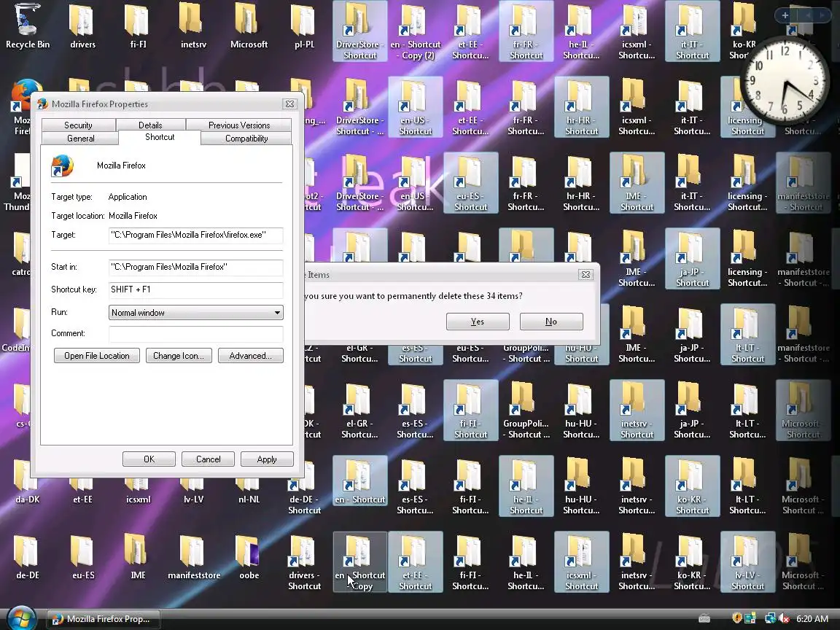
Task: Select the lt-LT - Shortcut highlighted icon
Action: (747, 334)
